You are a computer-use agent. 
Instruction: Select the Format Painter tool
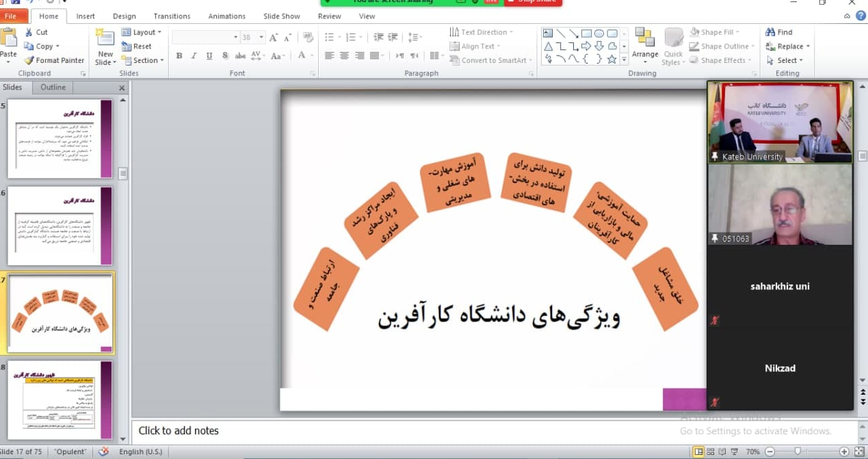[x=54, y=60]
